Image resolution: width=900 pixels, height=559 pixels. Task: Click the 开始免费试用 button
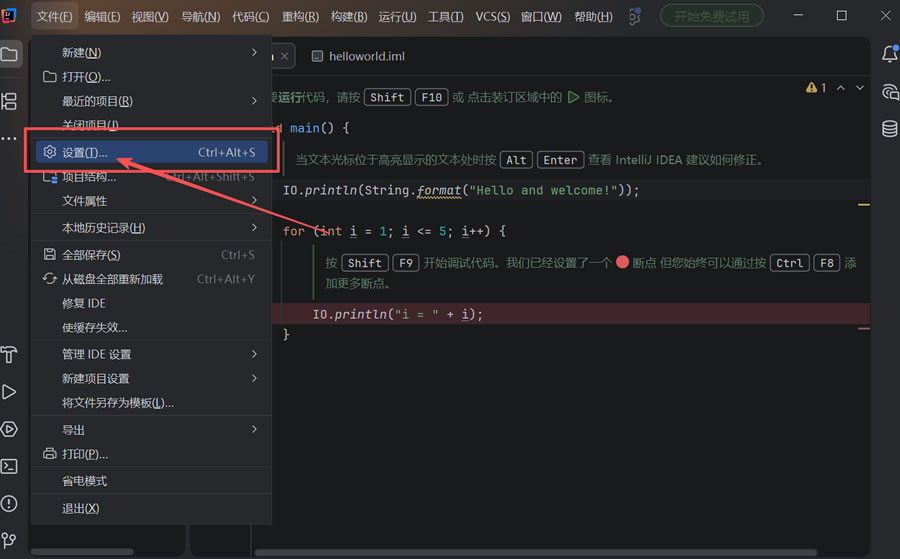point(712,16)
